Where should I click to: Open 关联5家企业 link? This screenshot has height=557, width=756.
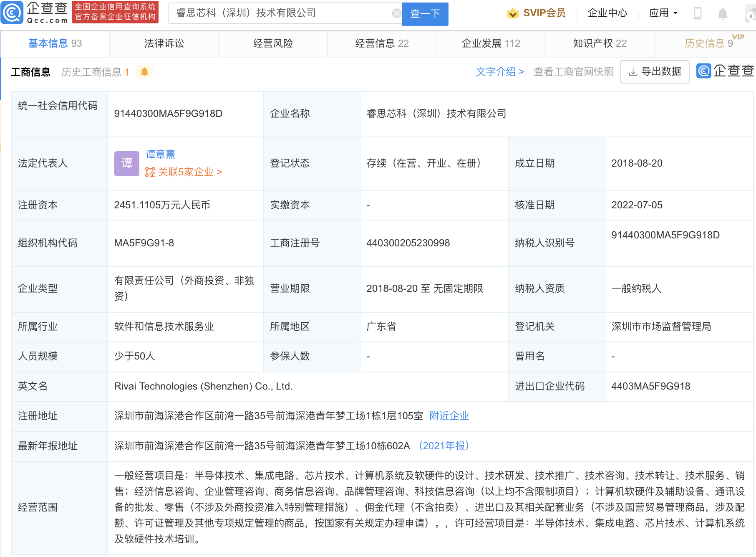(x=189, y=172)
